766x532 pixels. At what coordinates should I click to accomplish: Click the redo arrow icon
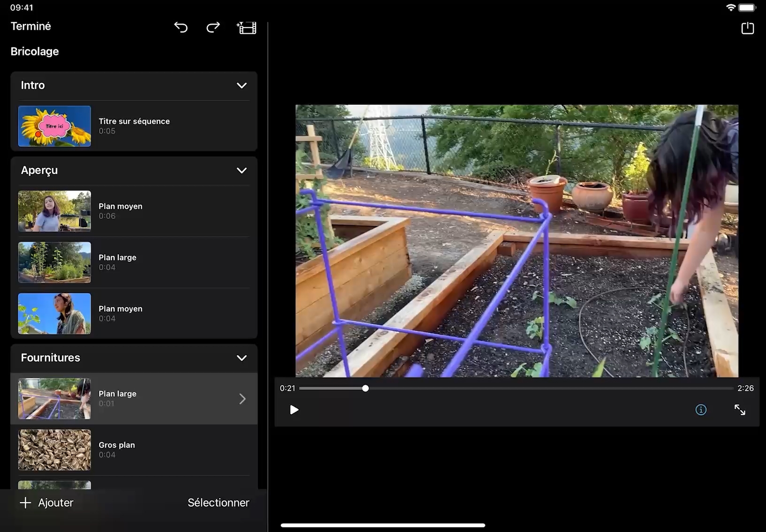point(213,27)
